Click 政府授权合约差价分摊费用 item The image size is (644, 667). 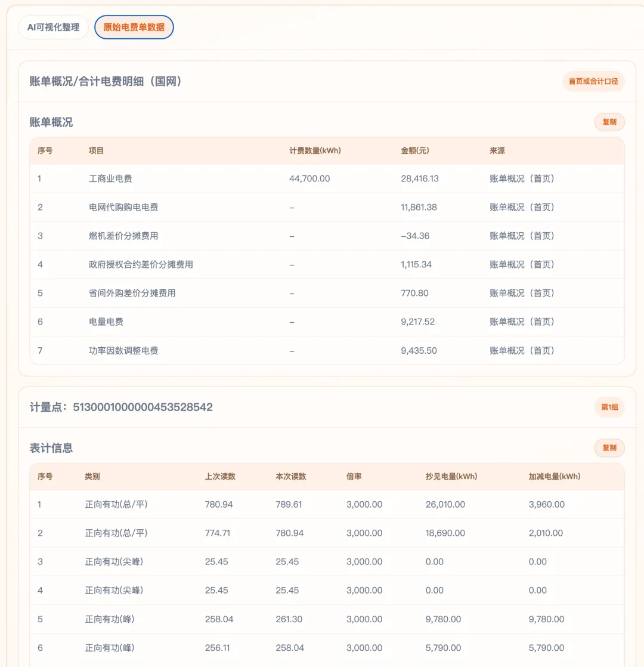141,264
